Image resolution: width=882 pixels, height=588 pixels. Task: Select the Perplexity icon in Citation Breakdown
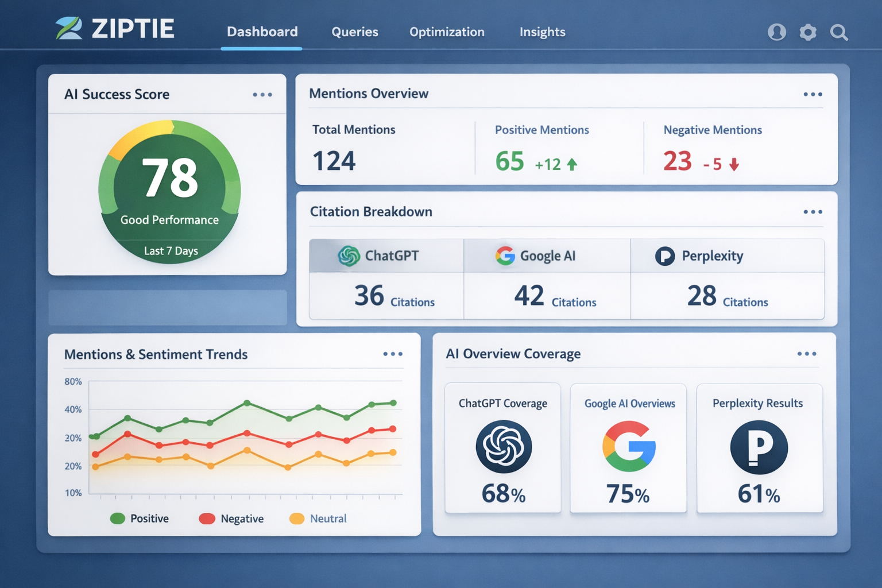coord(665,256)
